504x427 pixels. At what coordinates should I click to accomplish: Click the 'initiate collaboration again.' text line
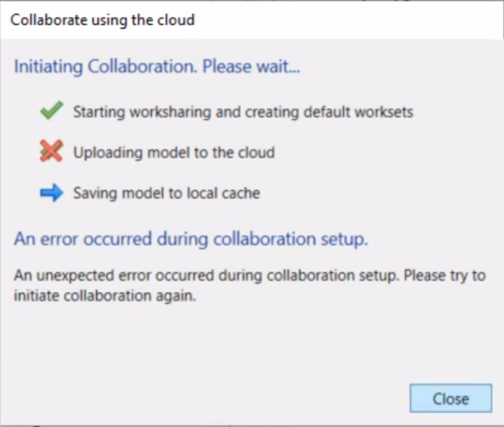pos(105,295)
